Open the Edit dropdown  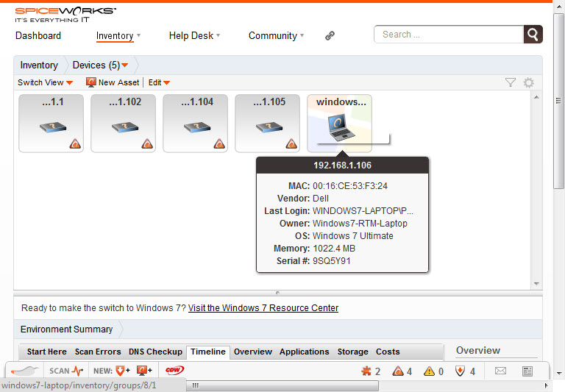[159, 82]
